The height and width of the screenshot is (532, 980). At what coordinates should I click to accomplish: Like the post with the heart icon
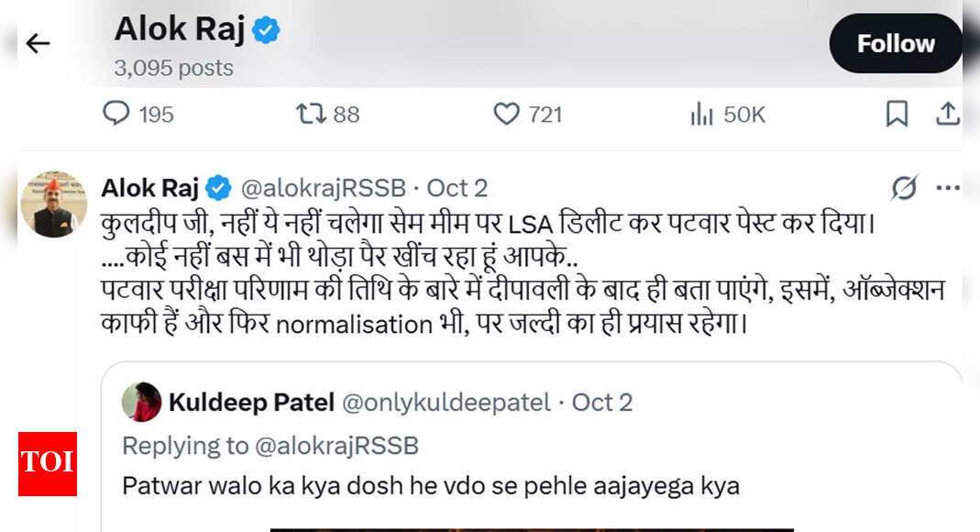pyautogui.click(x=506, y=114)
